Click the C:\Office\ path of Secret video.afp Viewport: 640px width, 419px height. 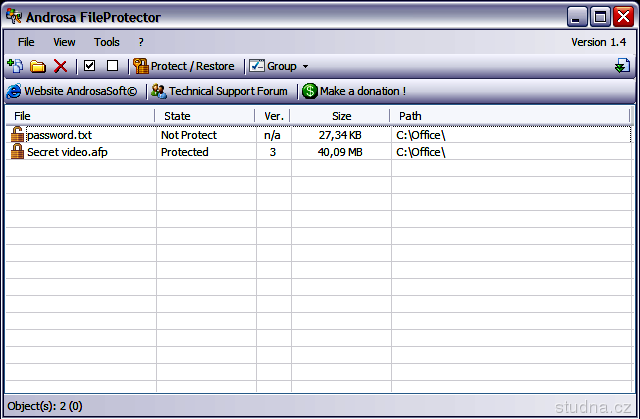[x=420, y=152]
